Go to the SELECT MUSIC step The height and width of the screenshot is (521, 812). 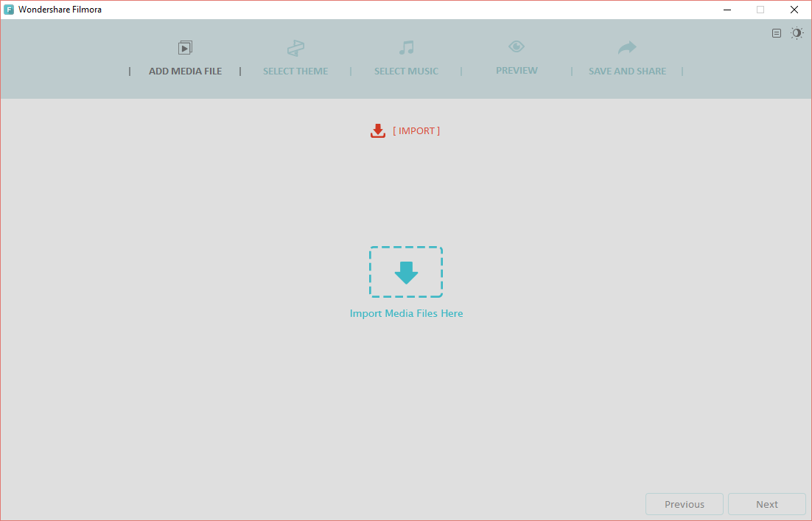click(406, 71)
